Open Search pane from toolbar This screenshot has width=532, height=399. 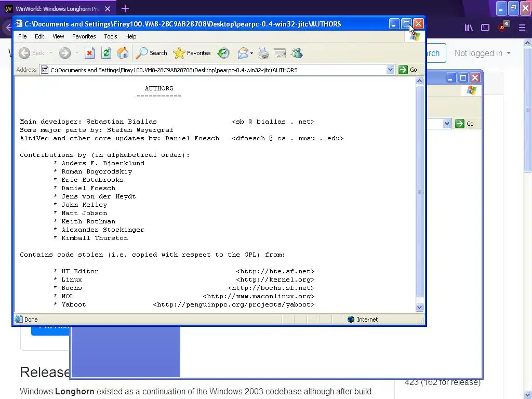(151, 53)
